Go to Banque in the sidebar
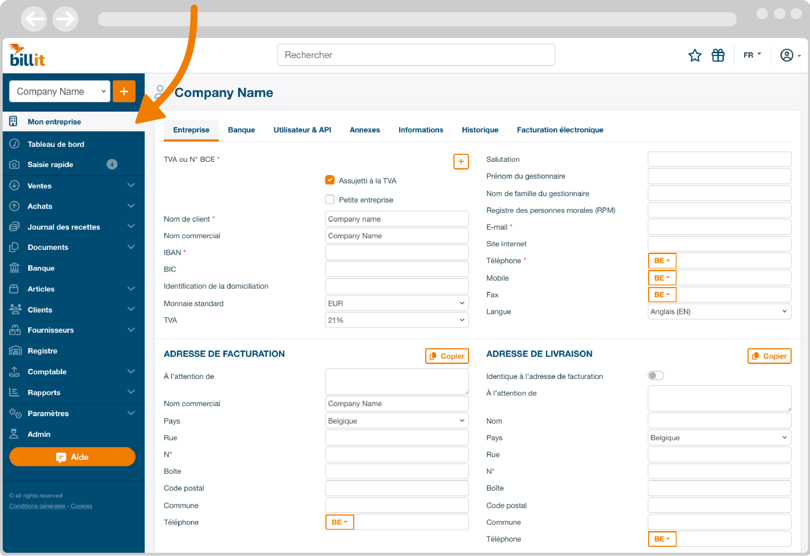Viewport: 810px width, 556px height. [41, 268]
